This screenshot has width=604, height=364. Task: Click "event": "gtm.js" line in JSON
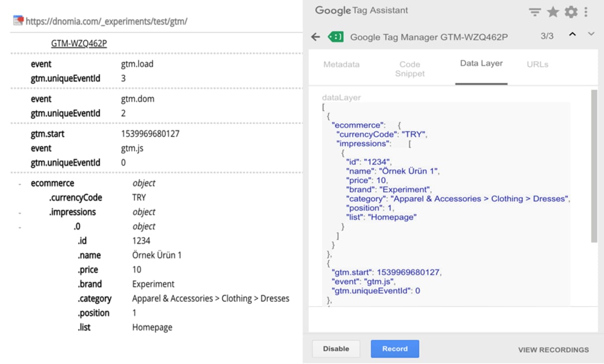point(363,282)
